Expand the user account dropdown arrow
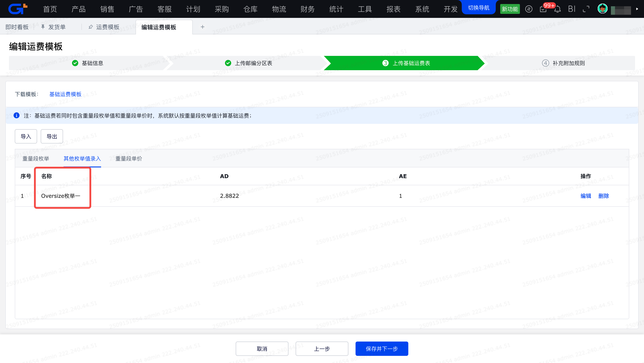The image size is (644, 363). coord(637,9)
